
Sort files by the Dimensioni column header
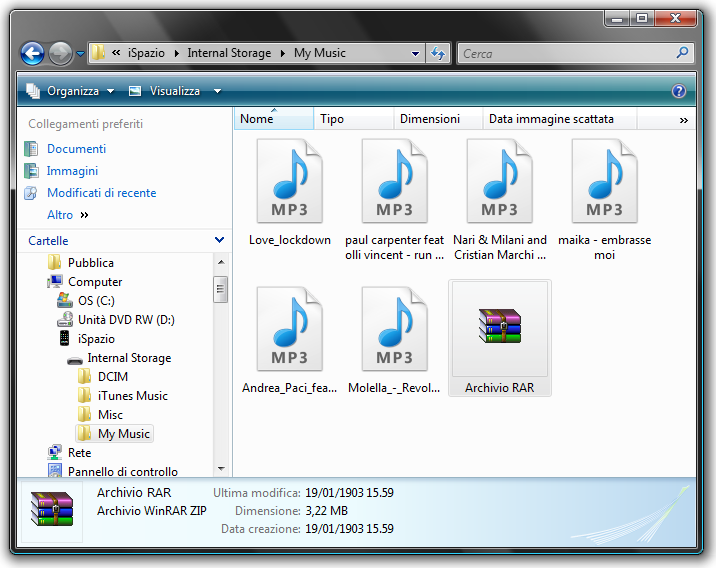coord(430,119)
